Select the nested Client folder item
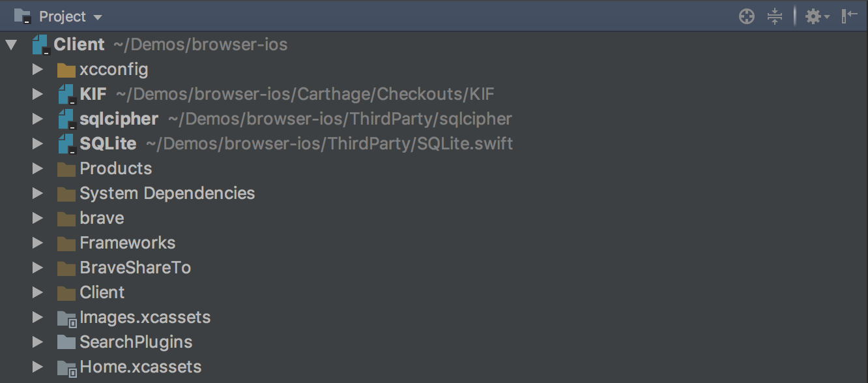868x383 pixels. (102, 293)
